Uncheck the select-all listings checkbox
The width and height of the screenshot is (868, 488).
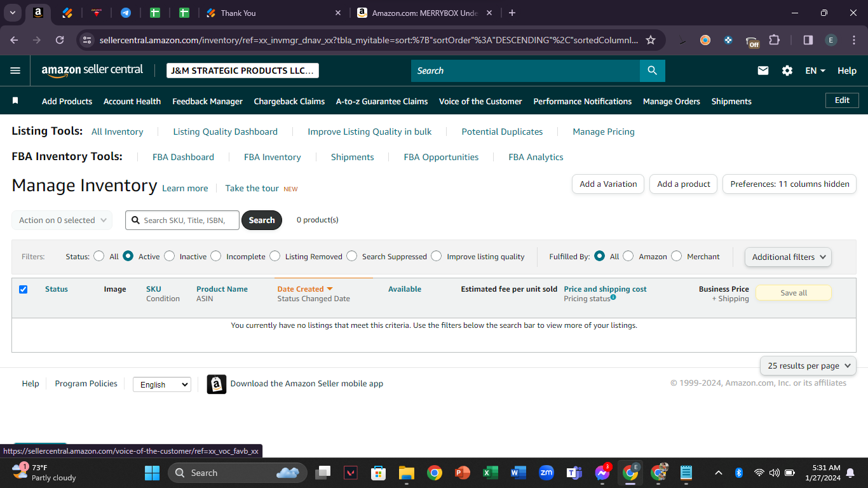pyautogui.click(x=24, y=289)
